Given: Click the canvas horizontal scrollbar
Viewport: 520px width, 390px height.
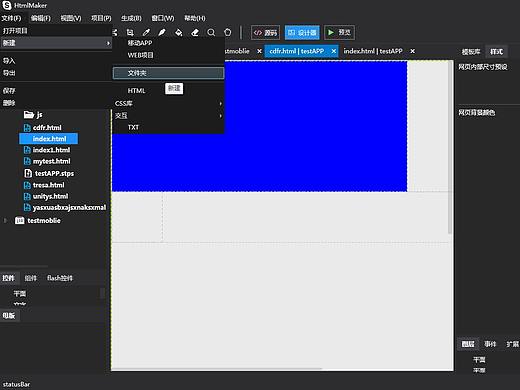Looking at the screenshot, I should [217, 369].
